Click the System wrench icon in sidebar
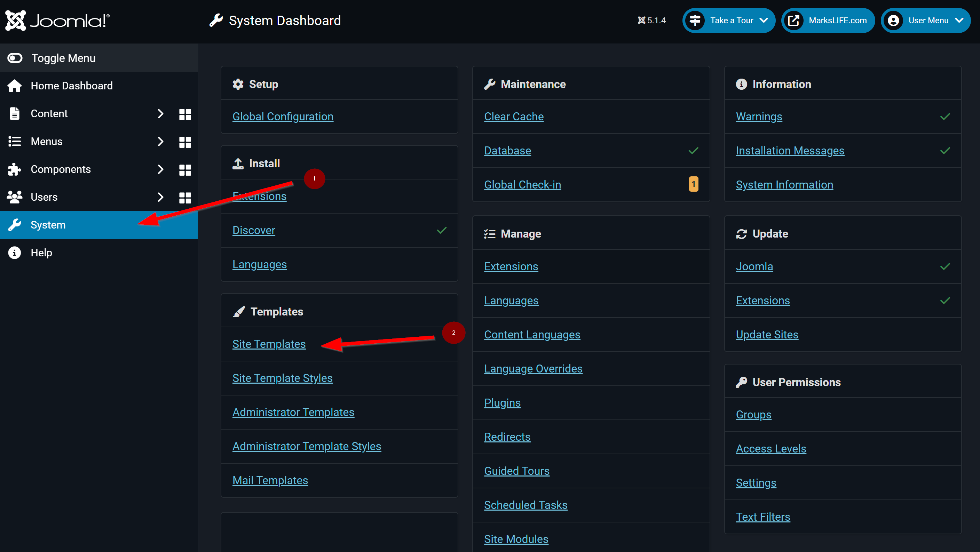Image resolution: width=980 pixels, height=552 pixels. 15,225
